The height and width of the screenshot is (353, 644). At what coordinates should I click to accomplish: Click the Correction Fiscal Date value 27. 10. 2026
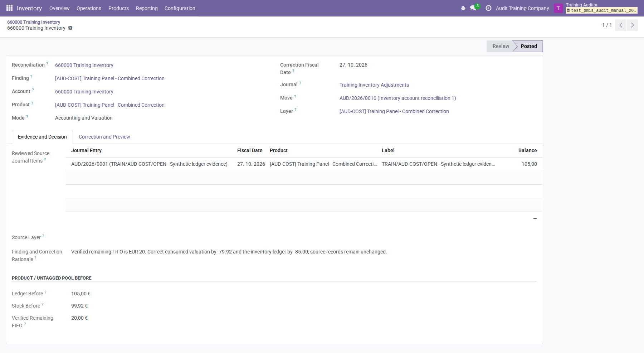coord(353,65)
